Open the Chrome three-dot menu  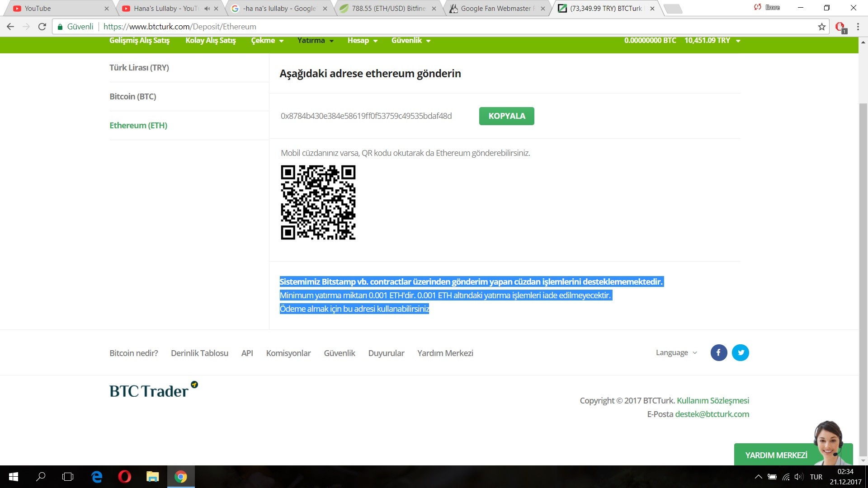(858, 27)
